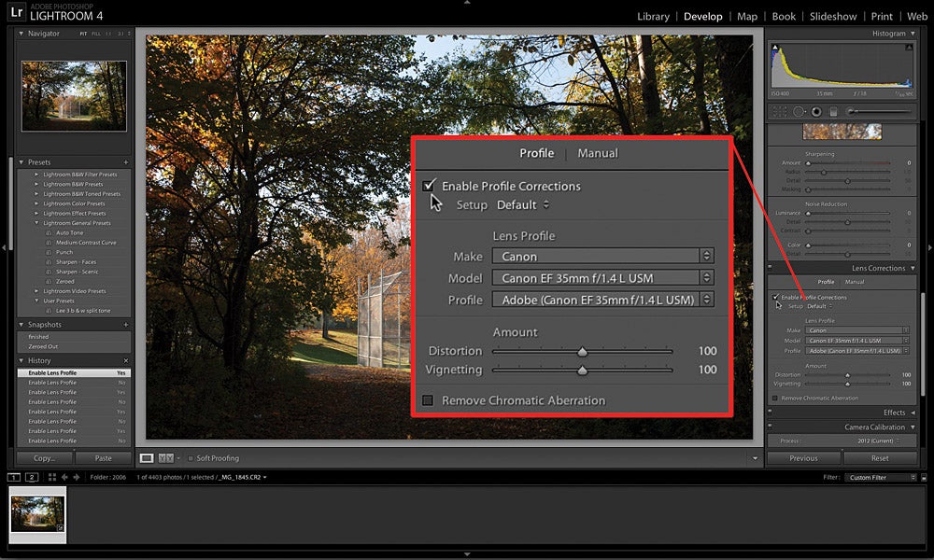Viewport: 934px width, 560px height.
Task: Open the Custom Filter dropdown
Action: click(881, 477)
